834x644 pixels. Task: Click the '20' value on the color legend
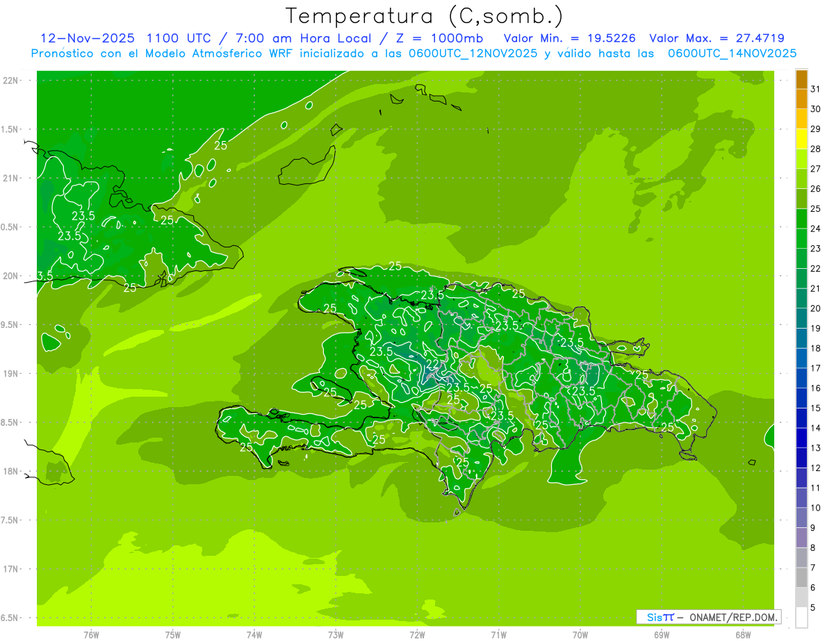pos(815,308)
